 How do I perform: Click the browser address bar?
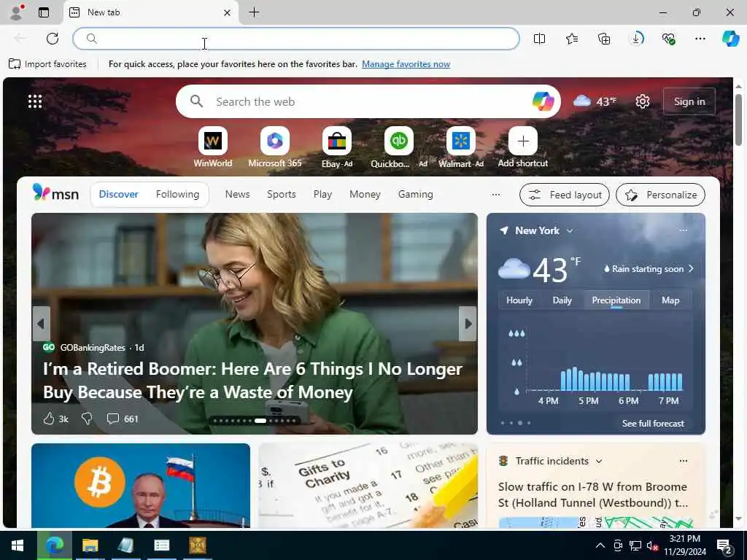click(x=296, y=39)
